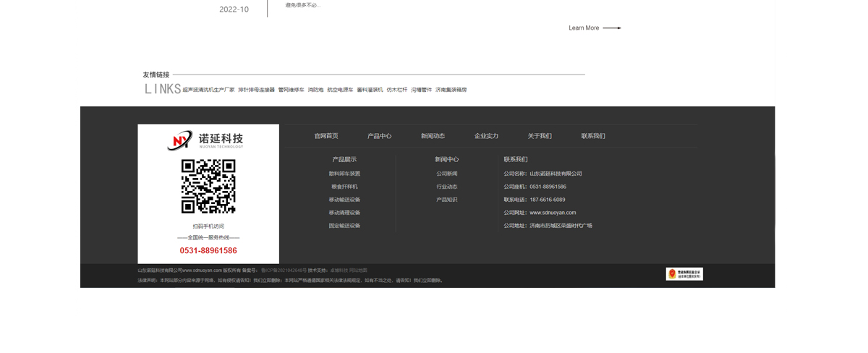
Task: Go to 官网首页 in footer navigation
Action: [x=326, y=136]
